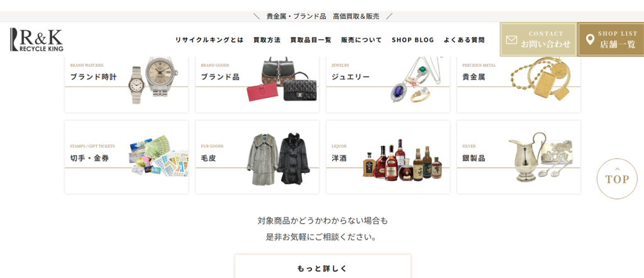The height and width of the screenshot is (278, 644).
Task: Open リサイクルキングとは menu item
Action: pos(209,40)
